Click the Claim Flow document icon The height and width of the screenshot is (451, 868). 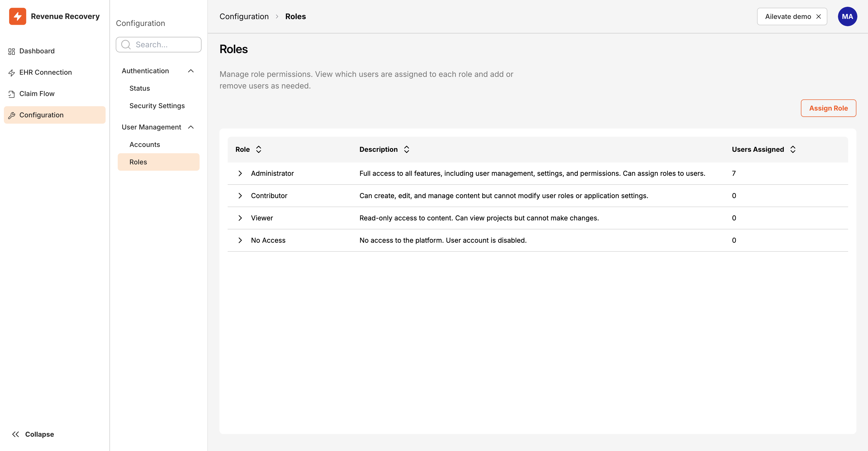(x=11, y=93)
